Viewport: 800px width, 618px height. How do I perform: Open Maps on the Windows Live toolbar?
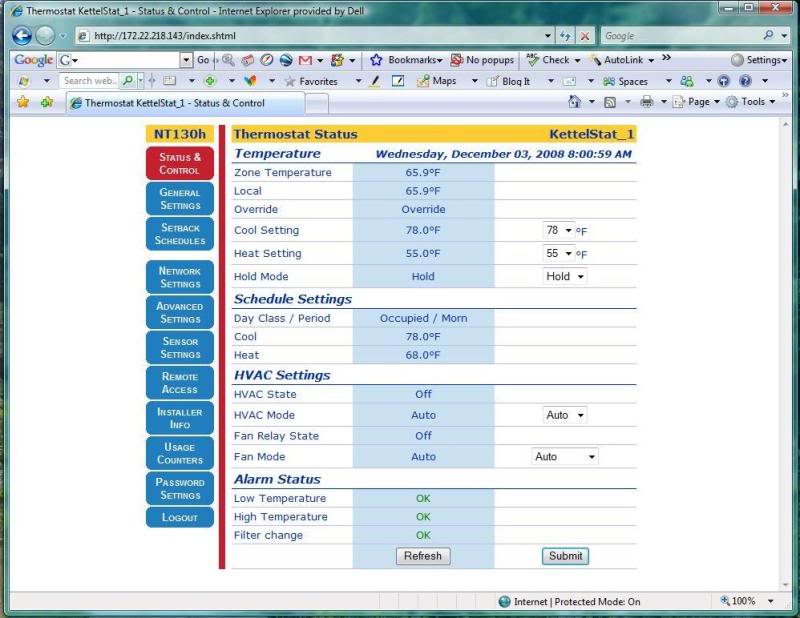pos(438,81)
